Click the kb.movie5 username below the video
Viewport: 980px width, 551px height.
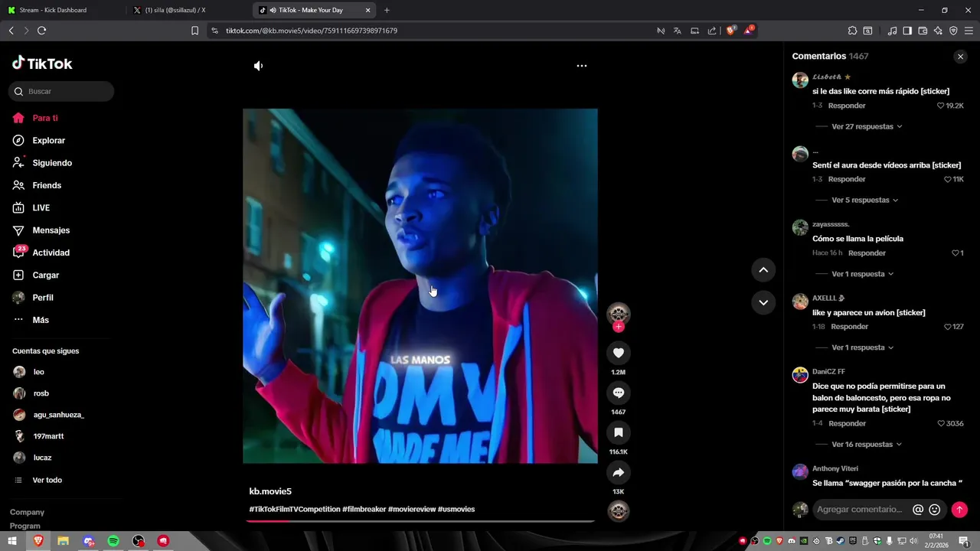click(x=270, y=491)
